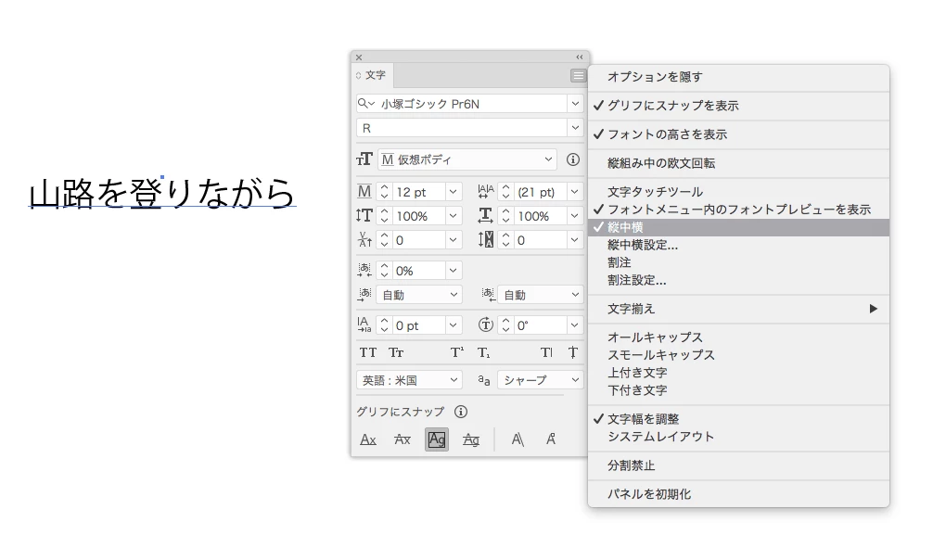Choose パネルを初期化 menu item
Screen dimensions: 933x560
point(738,494)
